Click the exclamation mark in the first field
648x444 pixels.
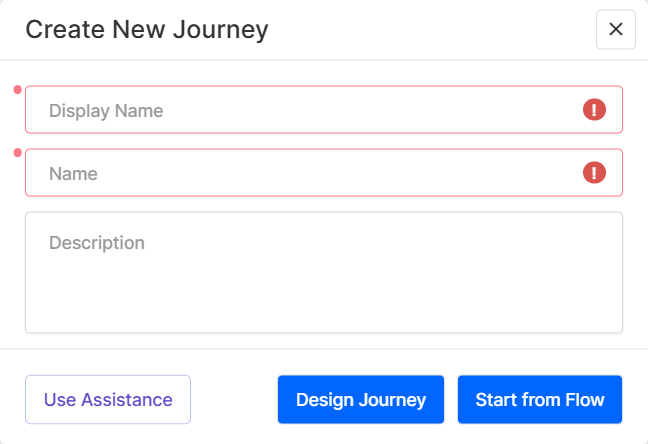point(594,110)
